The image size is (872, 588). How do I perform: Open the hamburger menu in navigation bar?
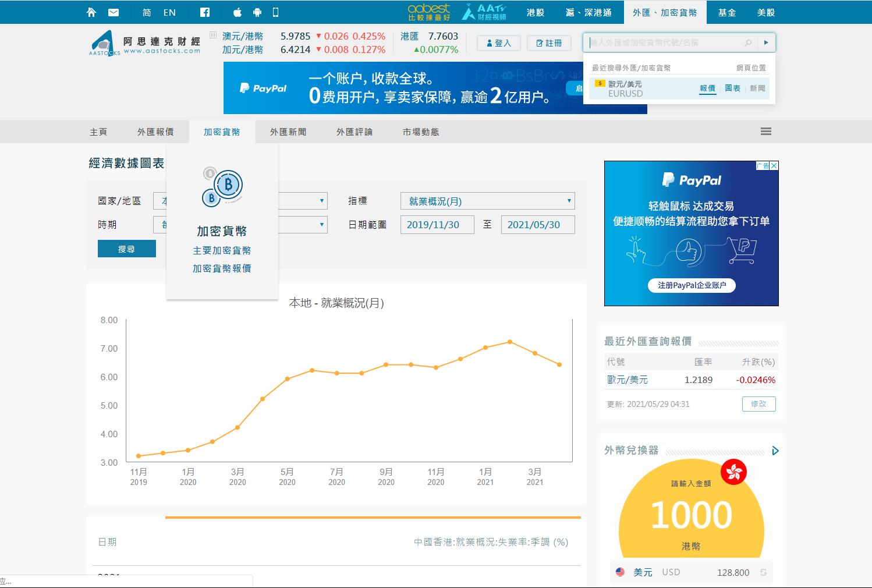point(765,132)
